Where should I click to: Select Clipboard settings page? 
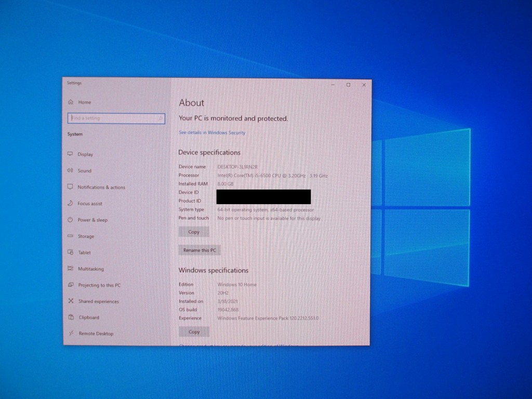coord(89,317)
